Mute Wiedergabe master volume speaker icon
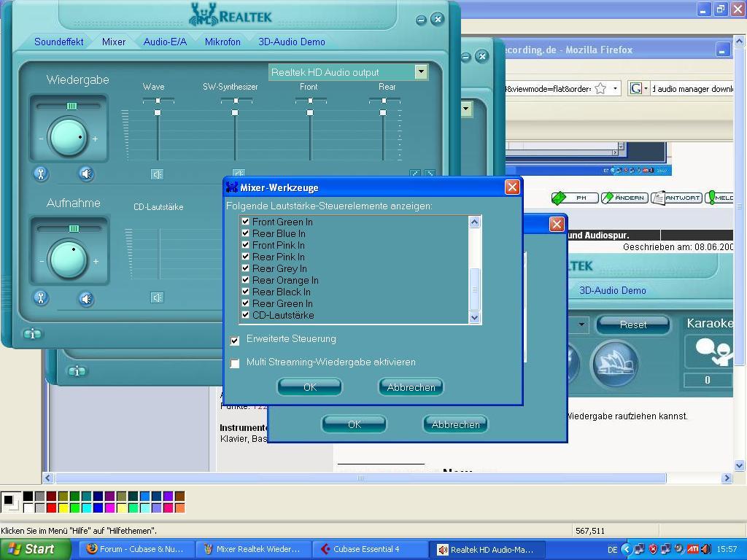The image size is (747, 560). click(x=86, y=174)
